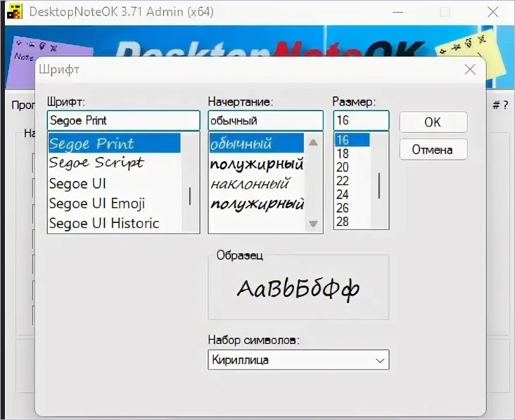The width and height of the screenshot is (515, 420).
Task: Select Segoe Print in font list
Action: point(114,144)
